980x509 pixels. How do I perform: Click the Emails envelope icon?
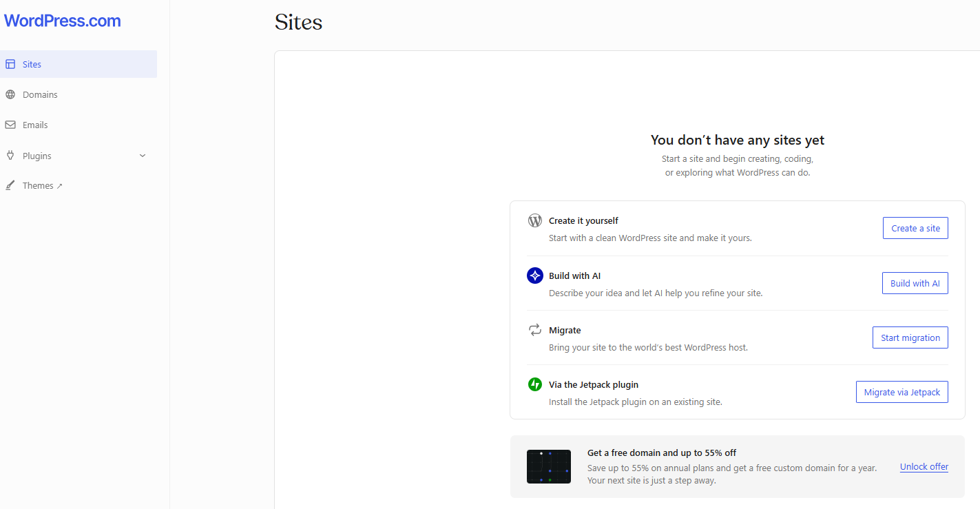(10, 125)
